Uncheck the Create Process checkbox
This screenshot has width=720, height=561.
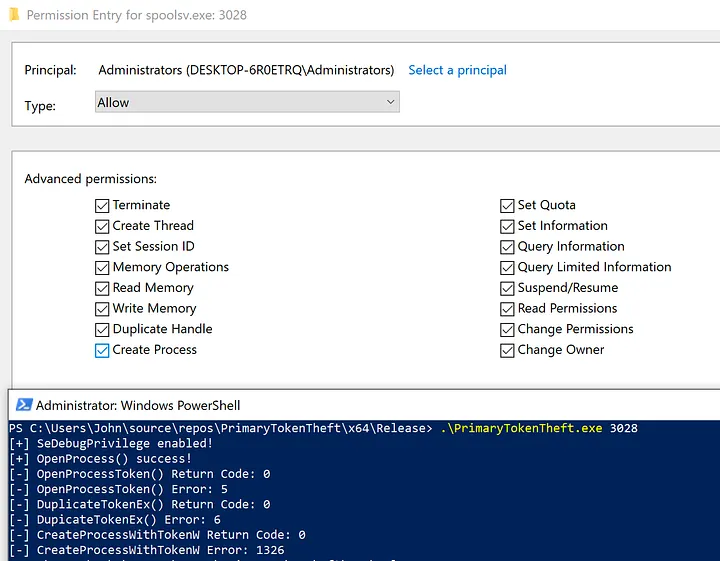pos(102,350)
